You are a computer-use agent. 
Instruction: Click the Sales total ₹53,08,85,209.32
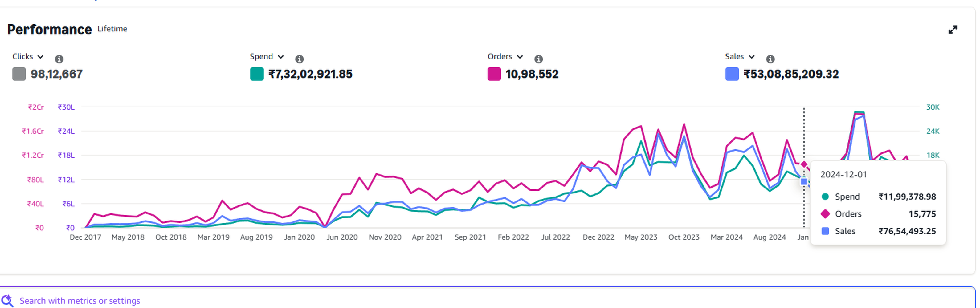point(791,74)
